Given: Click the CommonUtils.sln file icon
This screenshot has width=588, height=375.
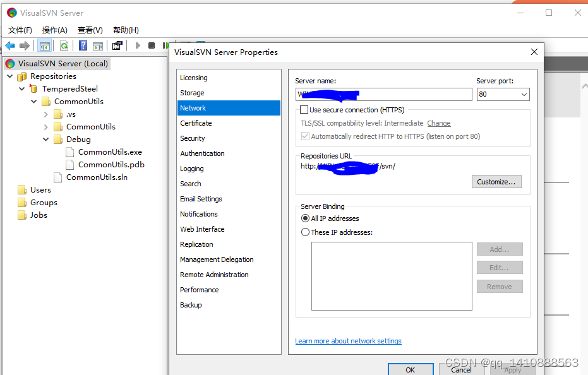Looking at the screenshot, I should [x=57, y=177].
